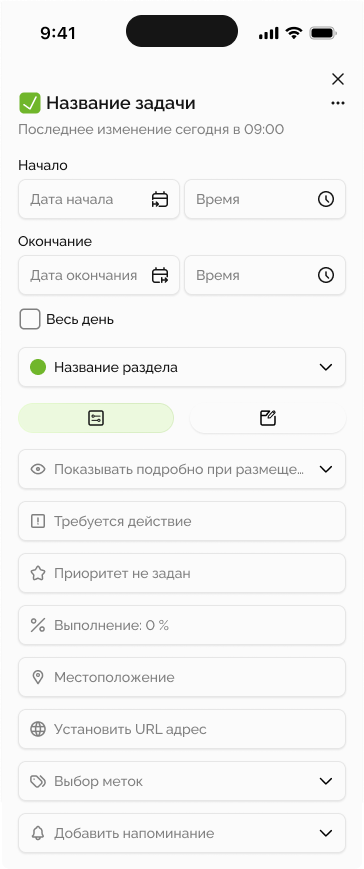Click the end date calendar icon
This screenshot has height=869, width=364.
coord(160,275)
